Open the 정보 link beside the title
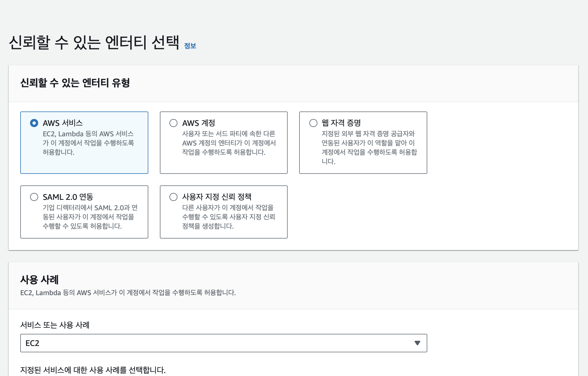This screenshot has height=376, width=588. tap(190, 46)
